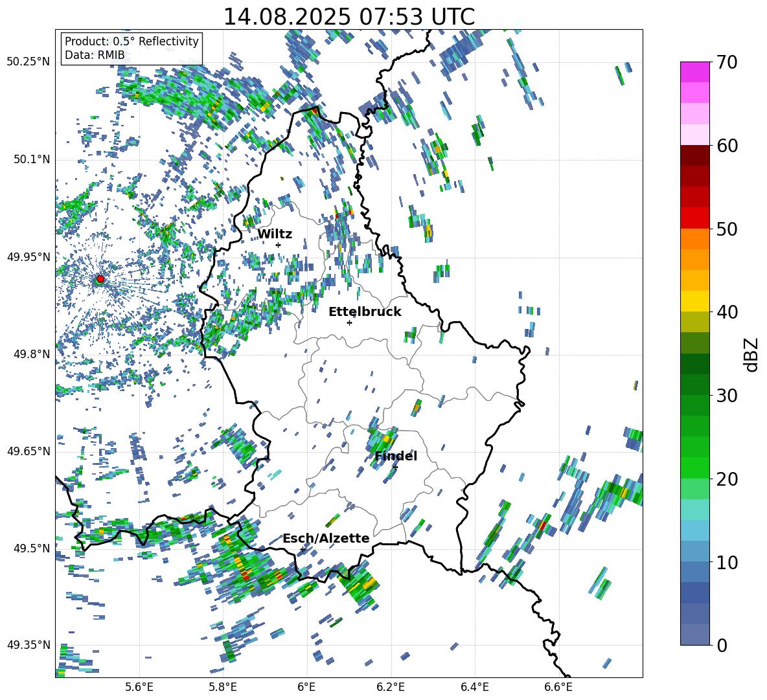Click the 6°E longitude label
Viewport: 767px width, 700px height.
pos(306,687)
